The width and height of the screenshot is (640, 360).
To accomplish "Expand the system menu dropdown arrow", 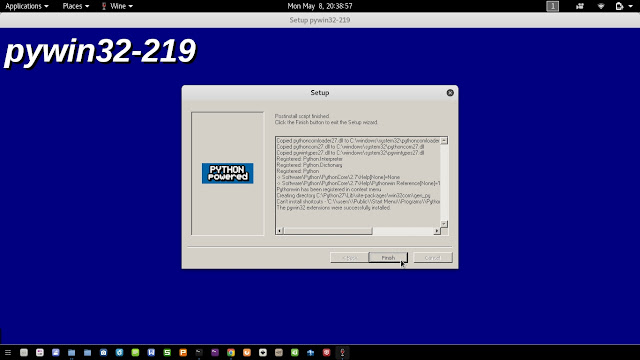I will click(630, 6).
